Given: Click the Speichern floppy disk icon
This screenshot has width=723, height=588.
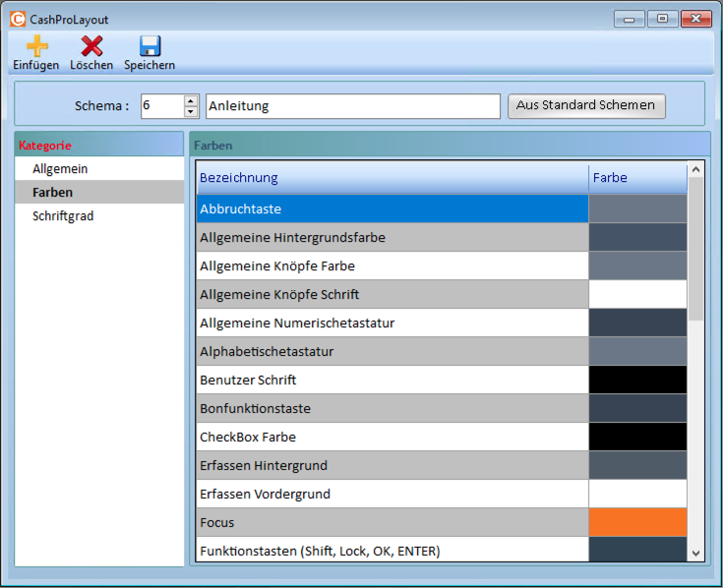Looking at the screenshot, I should tap(150, 45).
